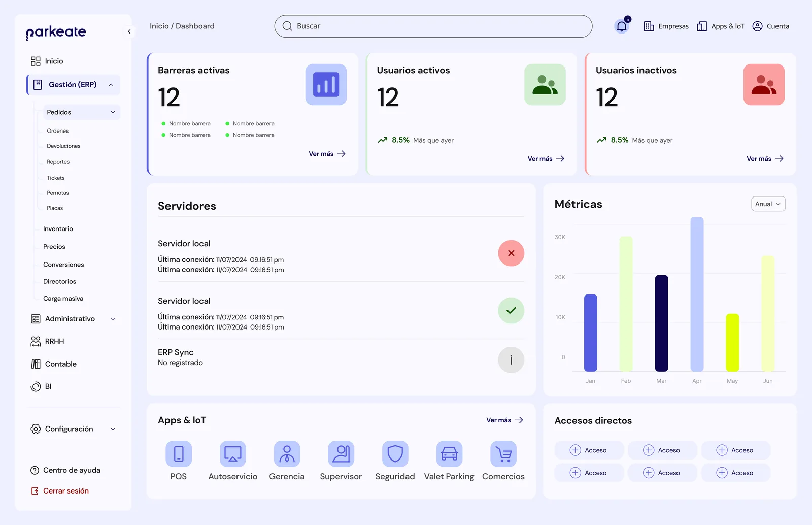Click the Usuarios activos green users icon

click(x=545, y=84)
